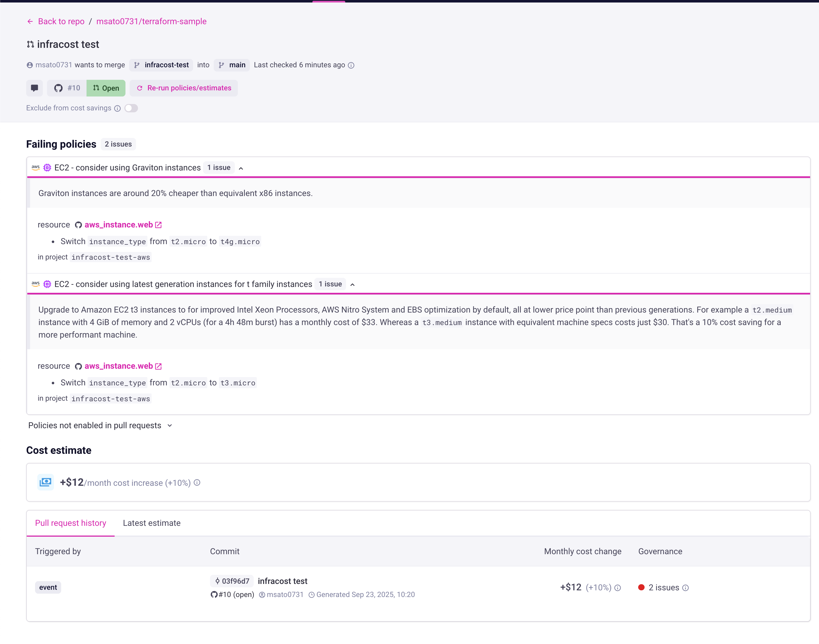
Task: Click the Commit column header
Action: (225, 551)
